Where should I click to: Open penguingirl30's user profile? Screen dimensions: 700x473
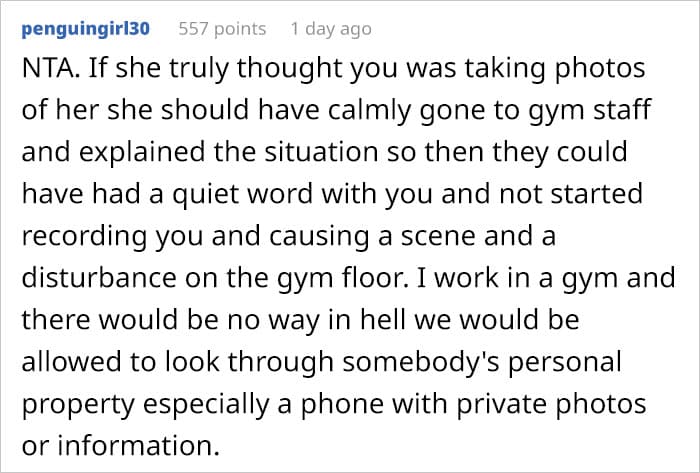[x=86, y=29]
